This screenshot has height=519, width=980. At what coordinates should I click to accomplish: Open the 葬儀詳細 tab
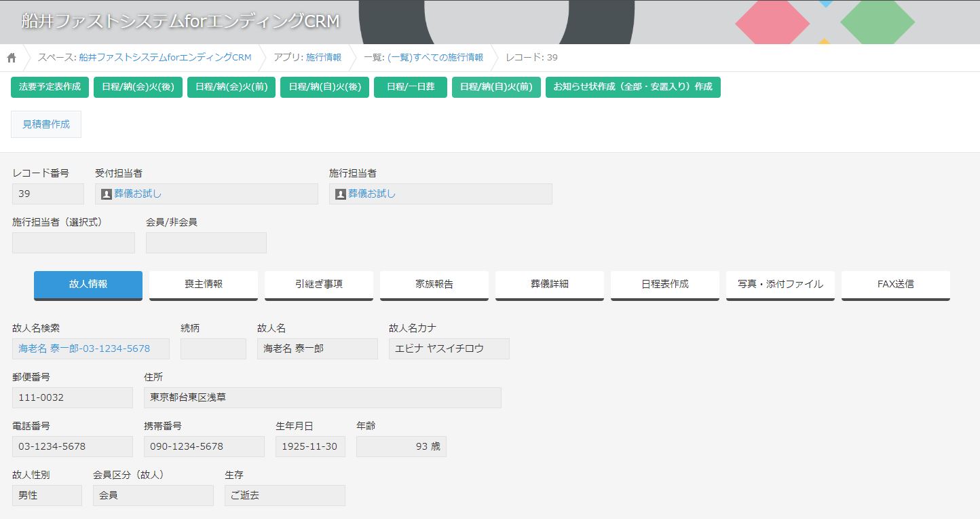click(549, 284)
